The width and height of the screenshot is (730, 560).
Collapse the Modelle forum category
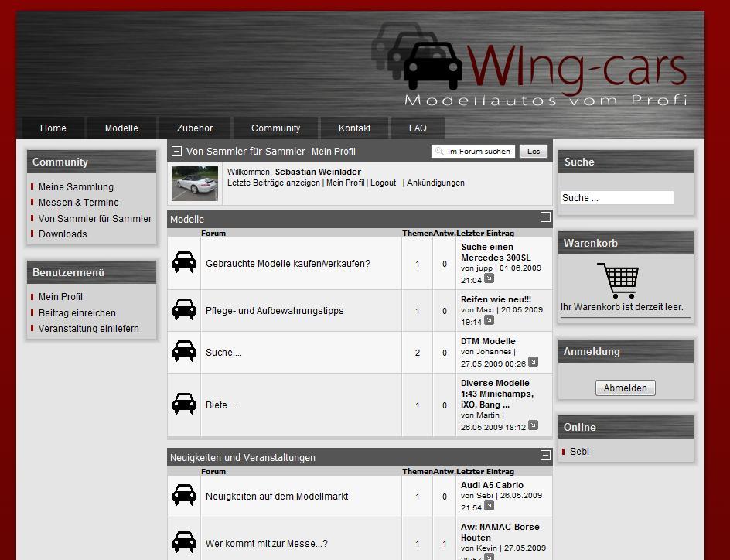[545, 218]
